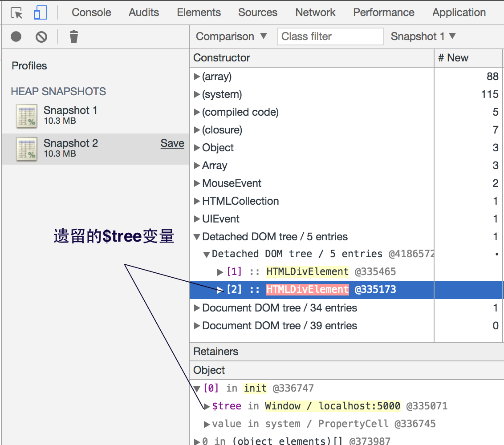Click the trash collect garbage icon
Image resolution: width=504 pixels, height=445 pixels.
pyautogui.click(x=74, y=36)
